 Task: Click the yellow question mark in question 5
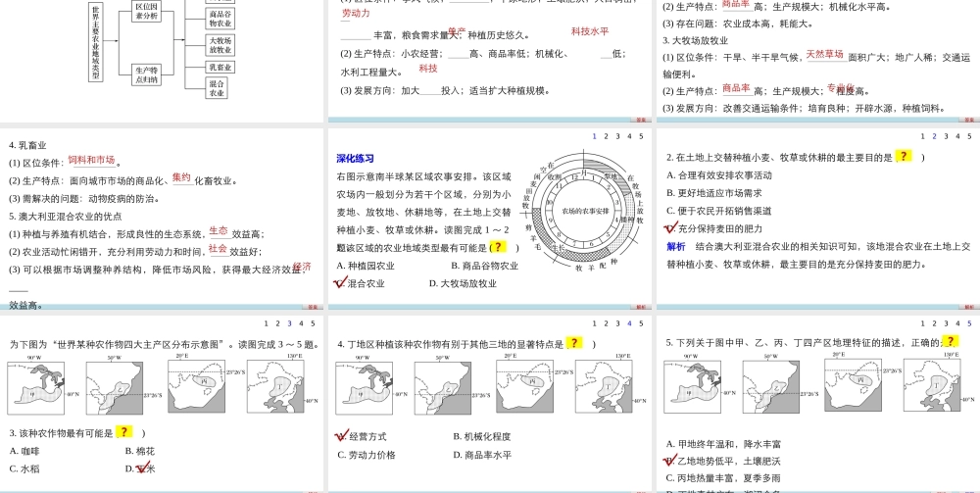pyautogui.click(x=950, y=341)
